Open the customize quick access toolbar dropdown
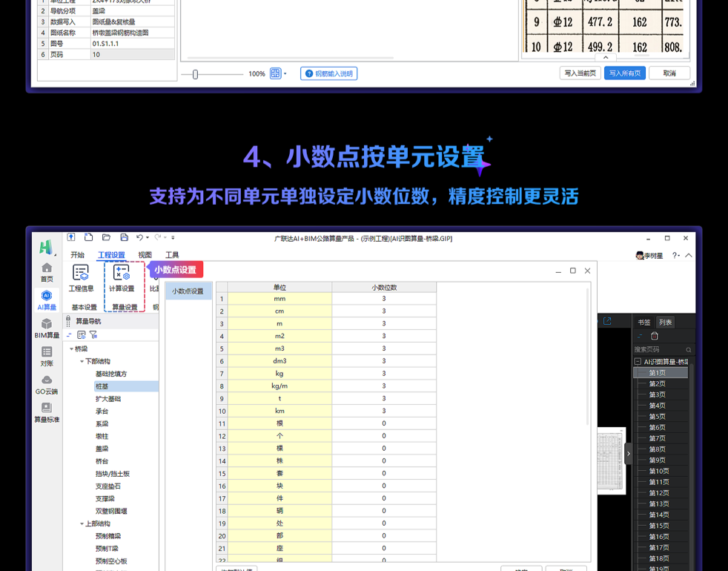The image size is (728, 571). (x=173, y=237)
